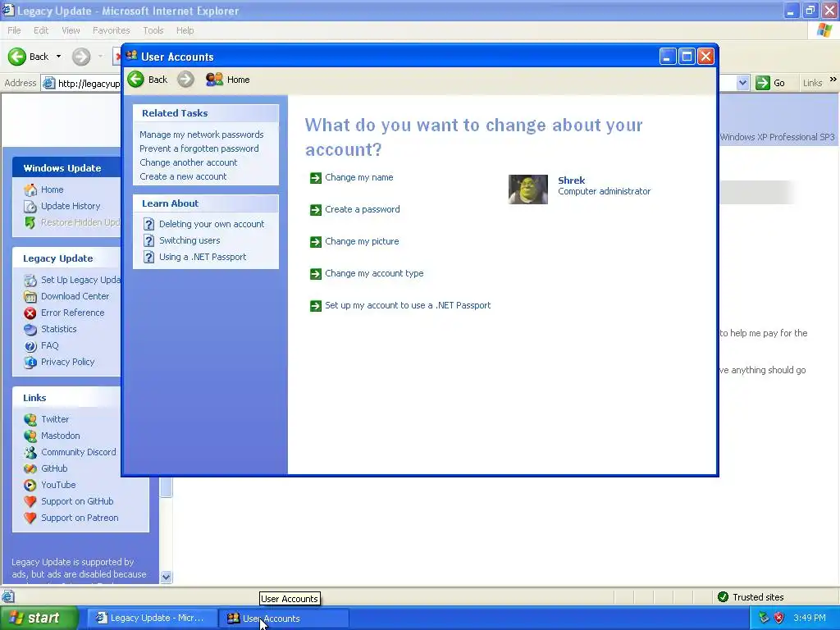Click the User Accounts taskbar button
Viewport: 840px width, 630px height.
(284, 619)
